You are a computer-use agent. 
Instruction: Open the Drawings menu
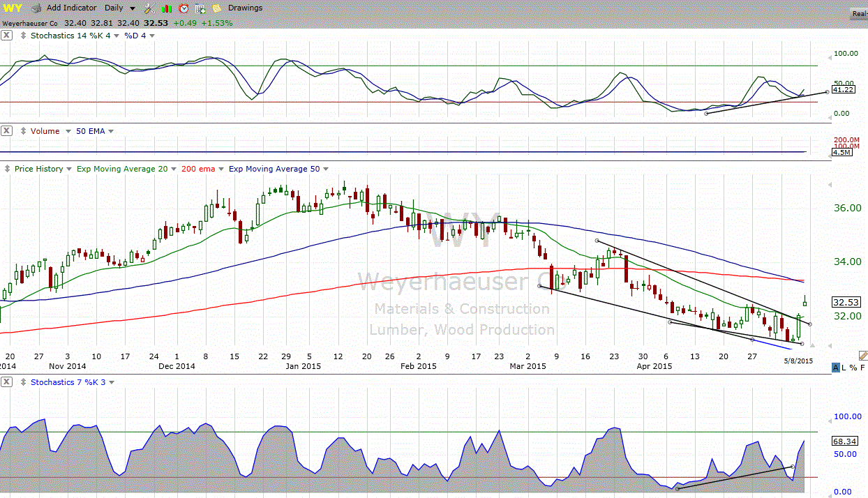tap(245, 8)
